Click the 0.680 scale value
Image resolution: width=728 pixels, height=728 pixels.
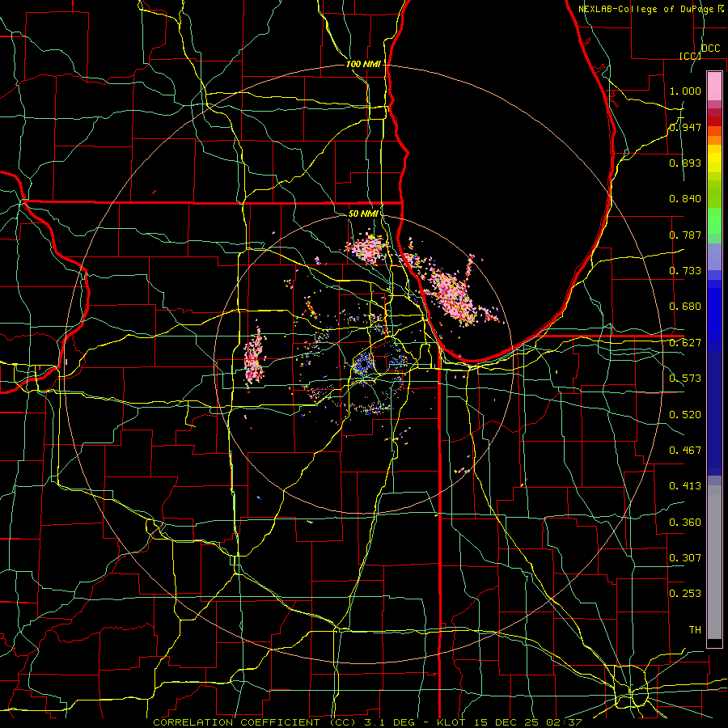[685, 307]
